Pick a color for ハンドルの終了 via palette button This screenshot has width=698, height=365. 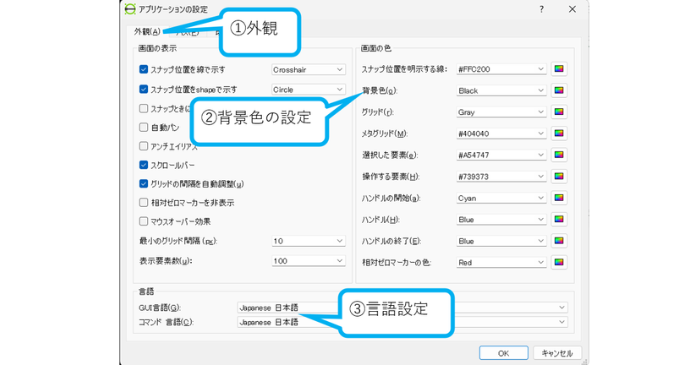point(559,241)
